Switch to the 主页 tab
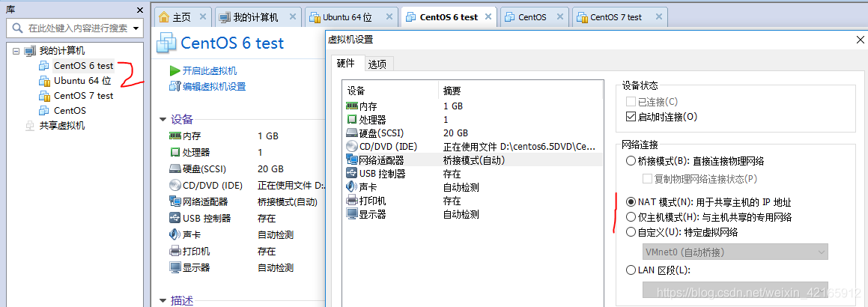 point(181,17)
